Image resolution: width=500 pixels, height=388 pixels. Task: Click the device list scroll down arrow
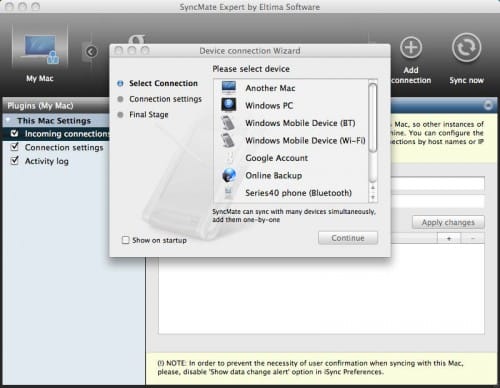(x=373, y=197)
